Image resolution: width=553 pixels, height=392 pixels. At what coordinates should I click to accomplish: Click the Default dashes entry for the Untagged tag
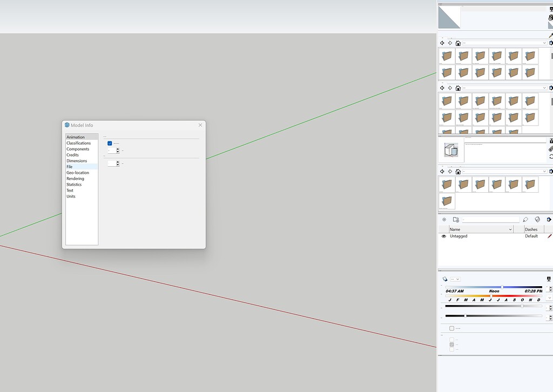coord(531,236)
